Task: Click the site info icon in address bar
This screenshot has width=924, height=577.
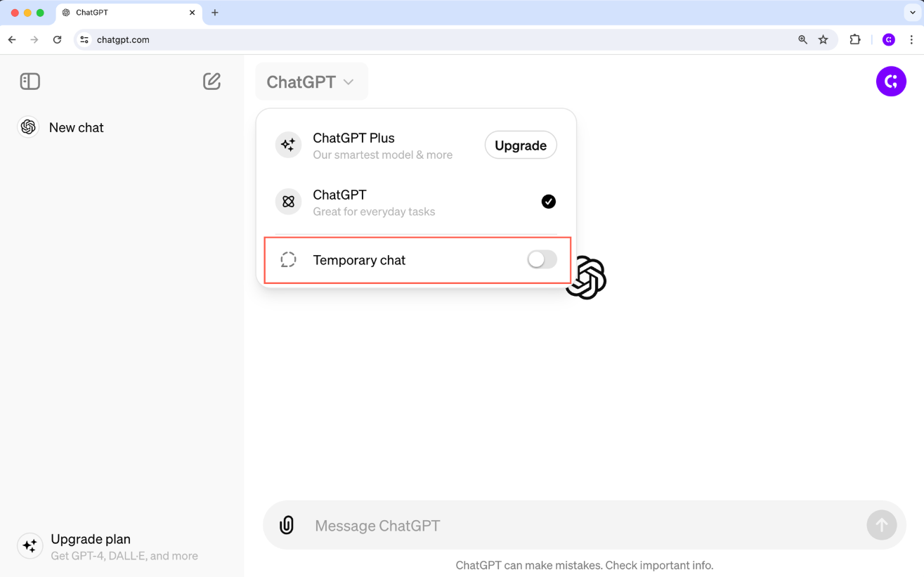Action: click(x=84, y=40)
